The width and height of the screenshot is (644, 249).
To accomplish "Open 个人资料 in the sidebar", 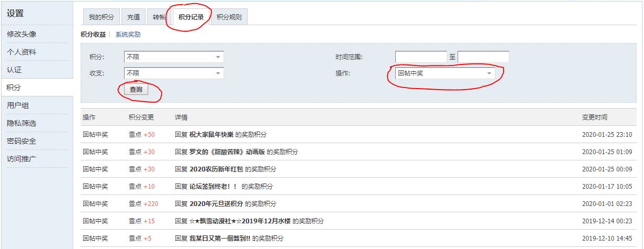I will coord(21,52).
